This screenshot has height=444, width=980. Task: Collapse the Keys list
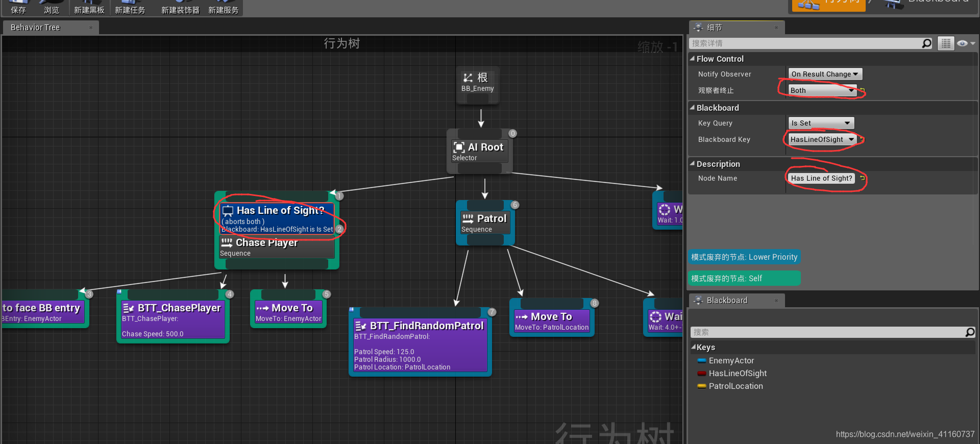694,347
